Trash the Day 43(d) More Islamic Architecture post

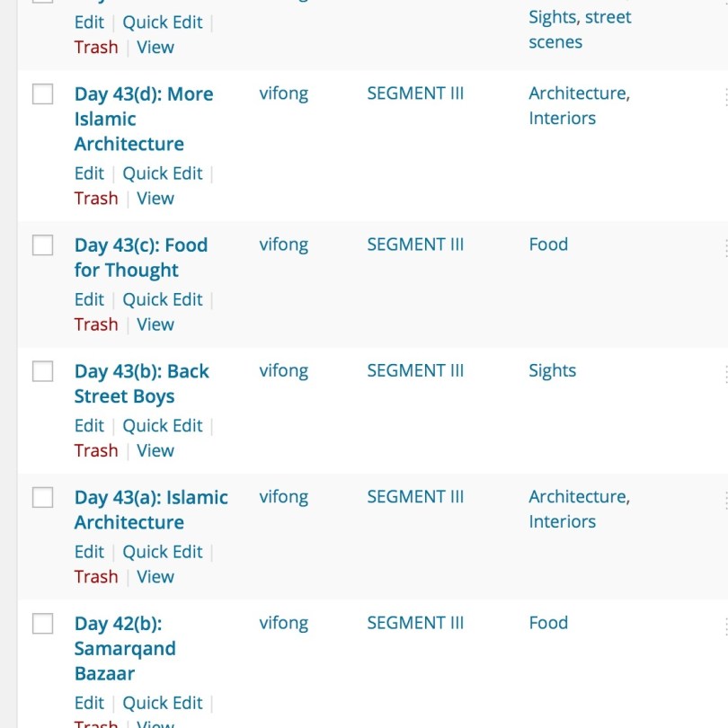tap(96, 198)
